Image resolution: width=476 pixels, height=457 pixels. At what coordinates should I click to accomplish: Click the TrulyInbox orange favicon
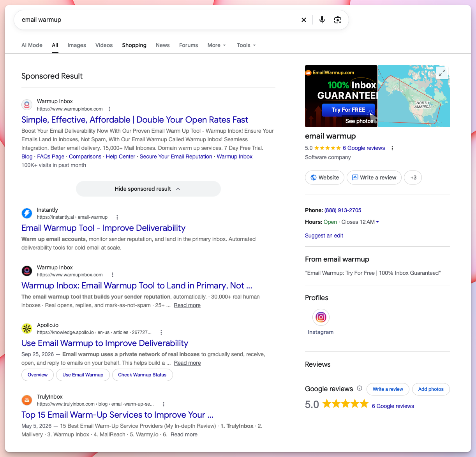27,400
